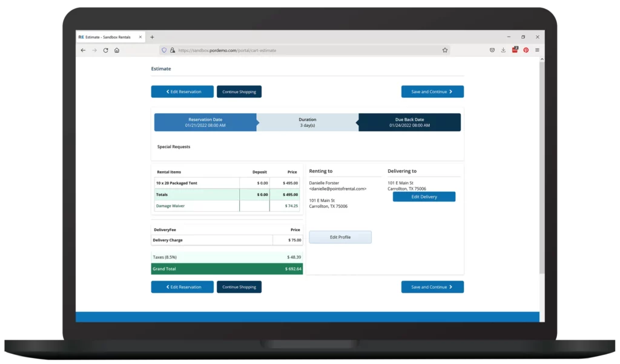Click the Damage Waiver $ 74.25 price
Viewport: 620px width, 364px height.
291,206
